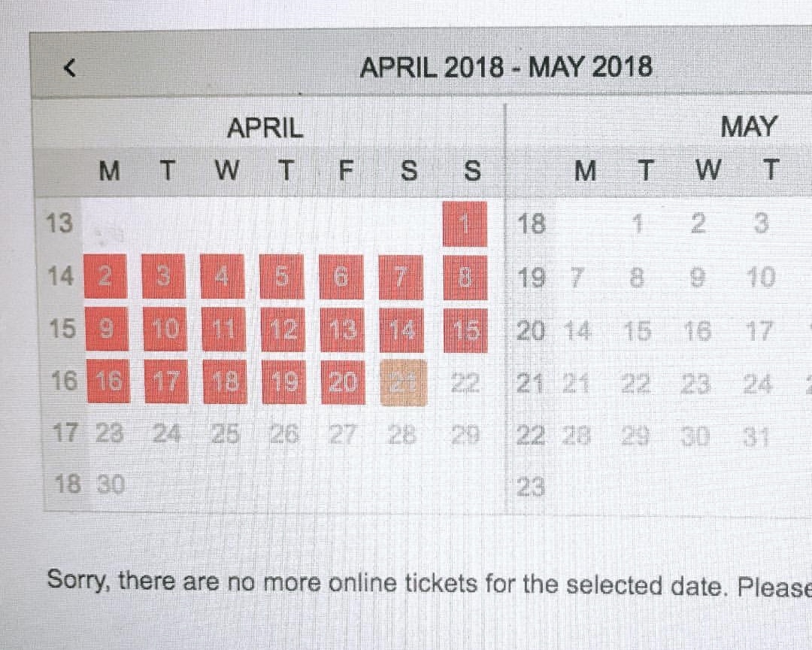
Task: Select May 1 in the calendar
Action: [637, 223]
